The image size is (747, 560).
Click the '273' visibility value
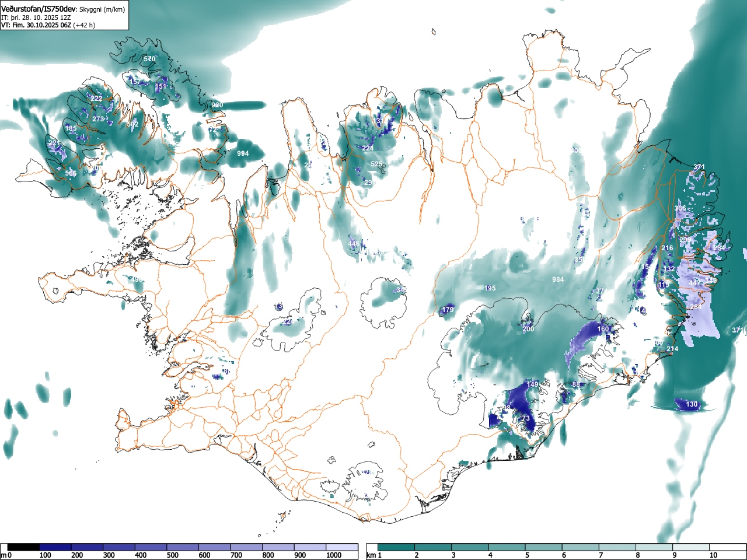pos(98,119)
